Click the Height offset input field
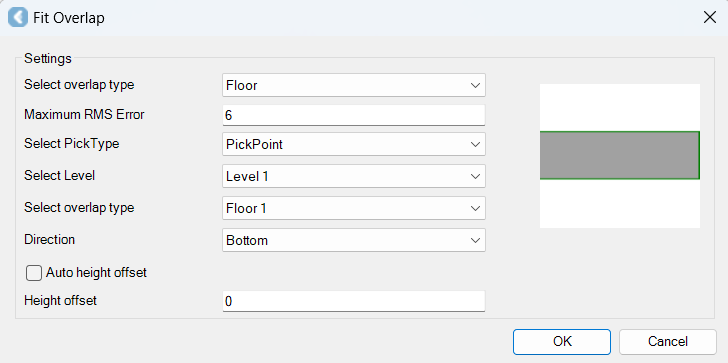The image size is (728, 363). click(x=354, y=302)
